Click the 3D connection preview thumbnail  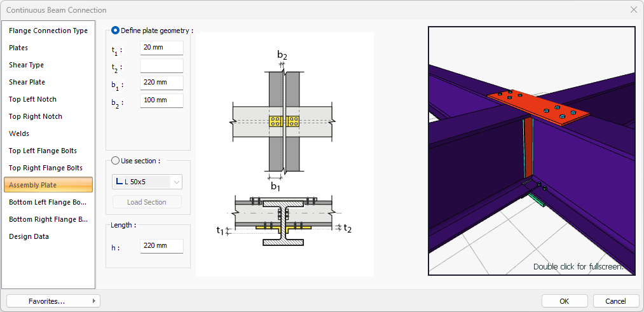(531, 151)
